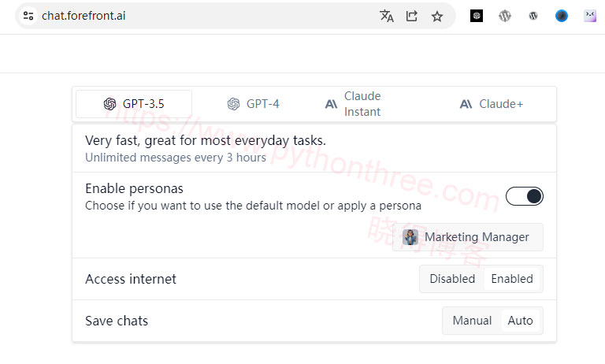
Task: Open the second smaller WordPress extension icon
Action: tap(533, 16)
